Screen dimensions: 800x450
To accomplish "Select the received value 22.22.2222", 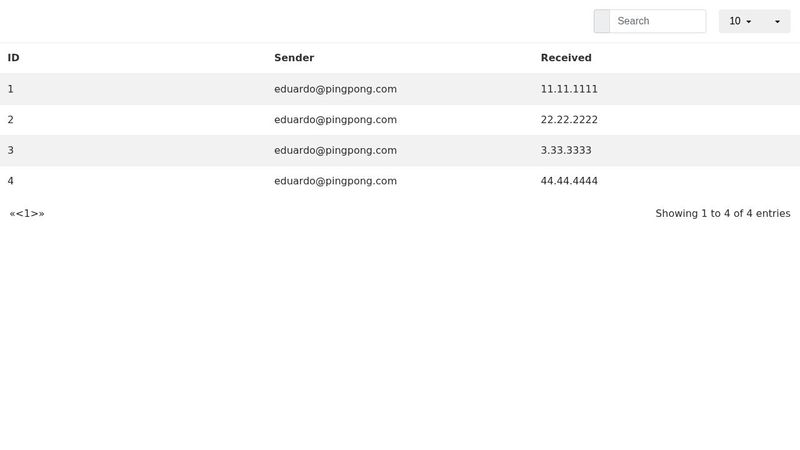I will [x=569, y=120].
